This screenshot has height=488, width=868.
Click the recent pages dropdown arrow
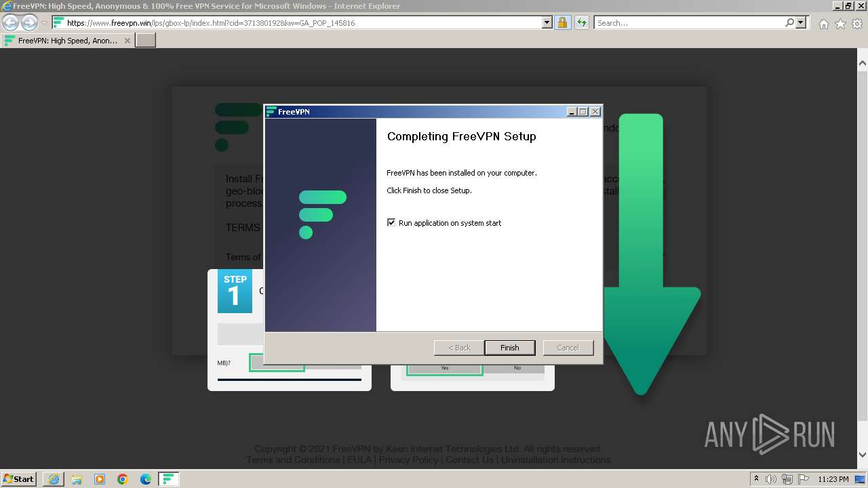point(44,23)
